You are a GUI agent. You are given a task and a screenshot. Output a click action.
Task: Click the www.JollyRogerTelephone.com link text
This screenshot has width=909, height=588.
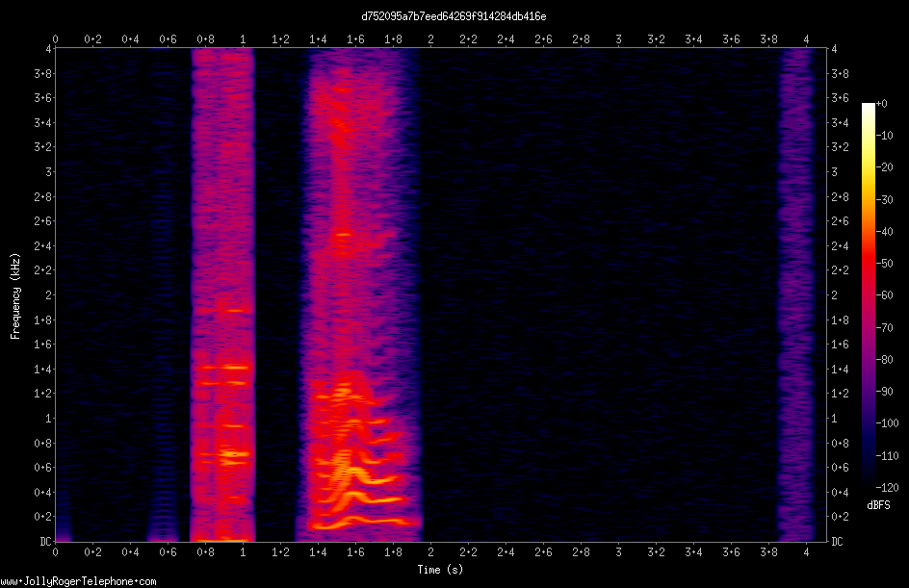tap(78, 581)
